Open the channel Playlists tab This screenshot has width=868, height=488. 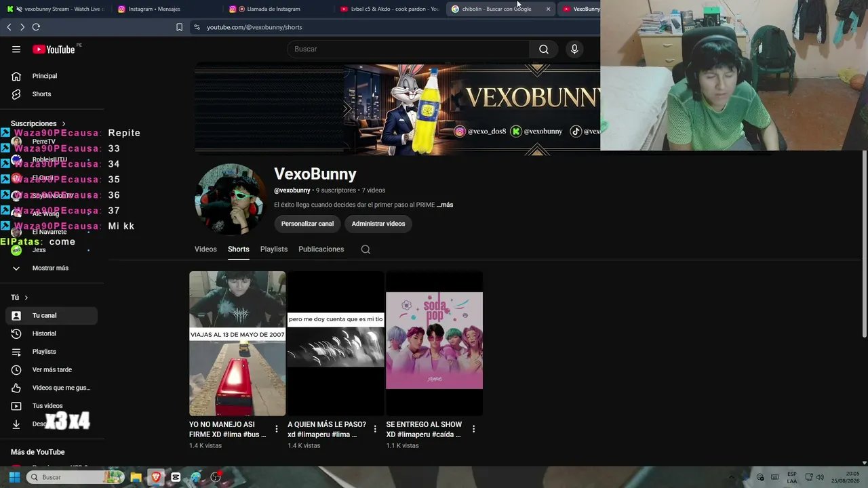point(274,249)
